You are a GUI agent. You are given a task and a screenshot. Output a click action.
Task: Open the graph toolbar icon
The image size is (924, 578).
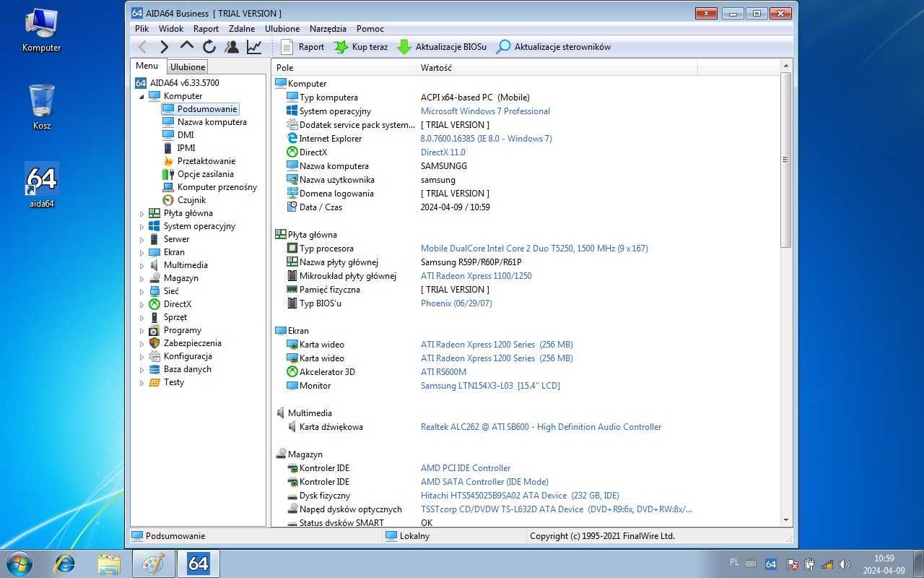(254, 47)
